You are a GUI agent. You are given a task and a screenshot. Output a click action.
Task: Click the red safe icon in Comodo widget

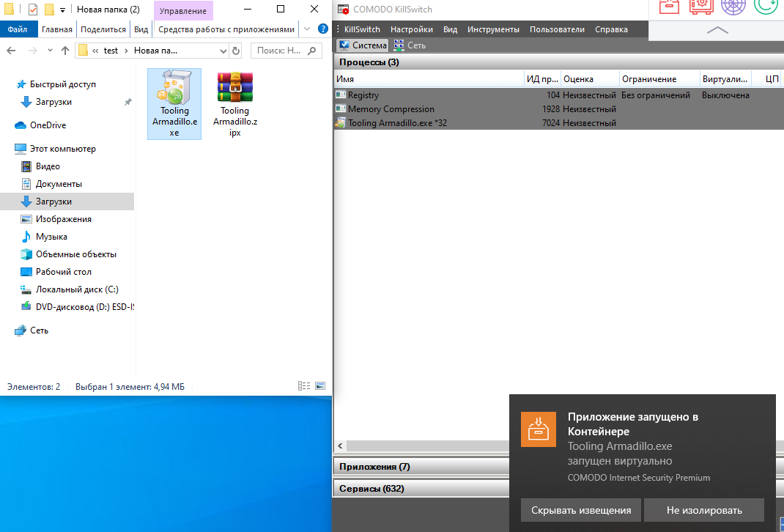pos(701,7)
